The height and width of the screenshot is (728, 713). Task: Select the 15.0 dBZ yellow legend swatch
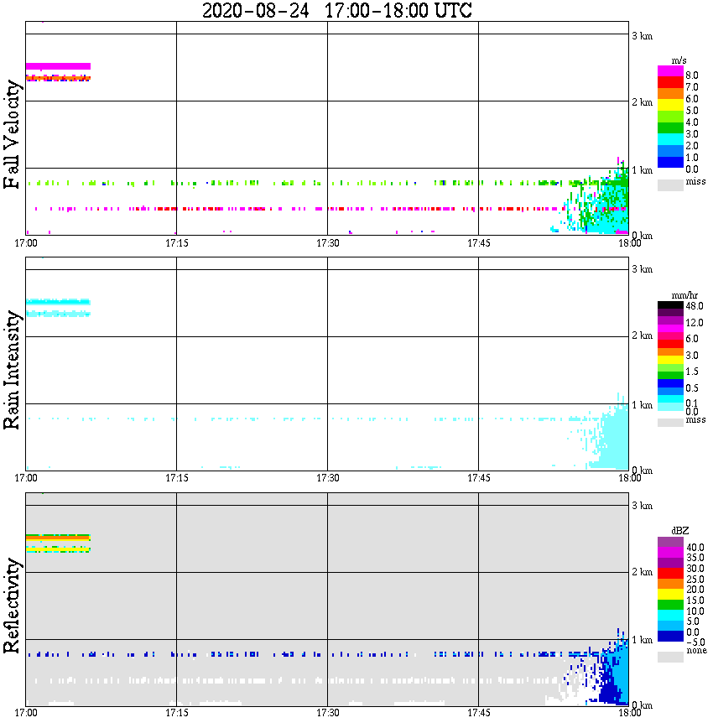point(670,595)
